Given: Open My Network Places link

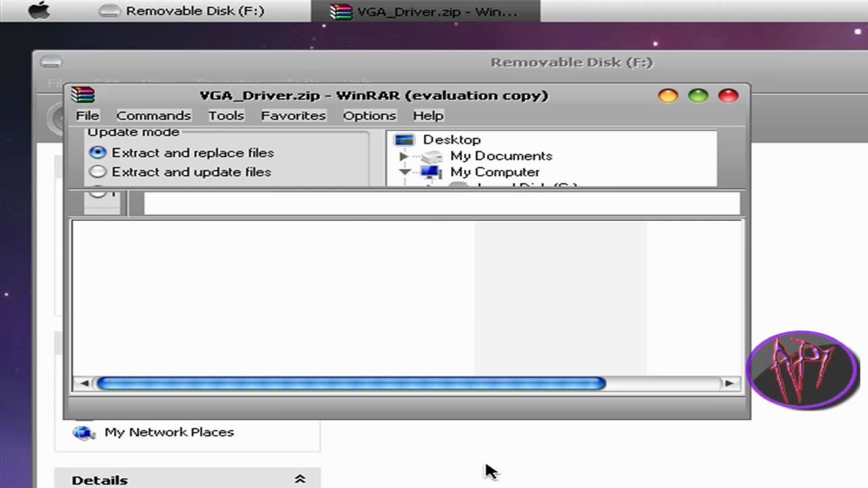Looking at the screenshot, I should tap(170, 432).
